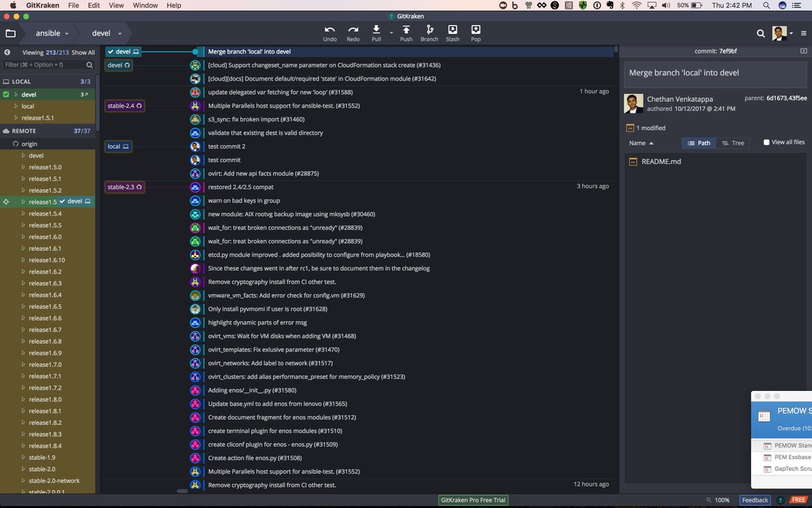This screenshot has height=508, width=812.
Task: Click the Stash toolbar icon
Action: tap(453, 30)
